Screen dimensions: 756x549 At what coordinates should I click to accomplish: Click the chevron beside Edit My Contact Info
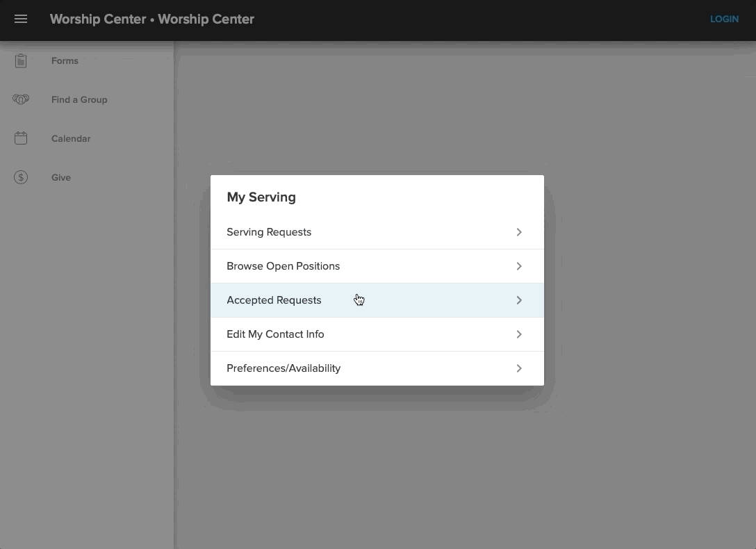(x=519, y=334)
